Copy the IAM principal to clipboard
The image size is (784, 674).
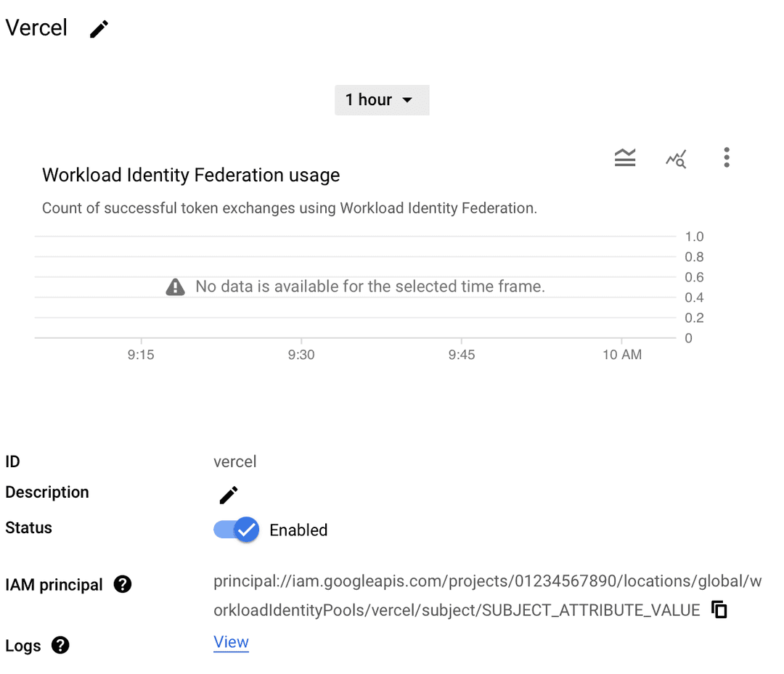(x=719, y=609)
